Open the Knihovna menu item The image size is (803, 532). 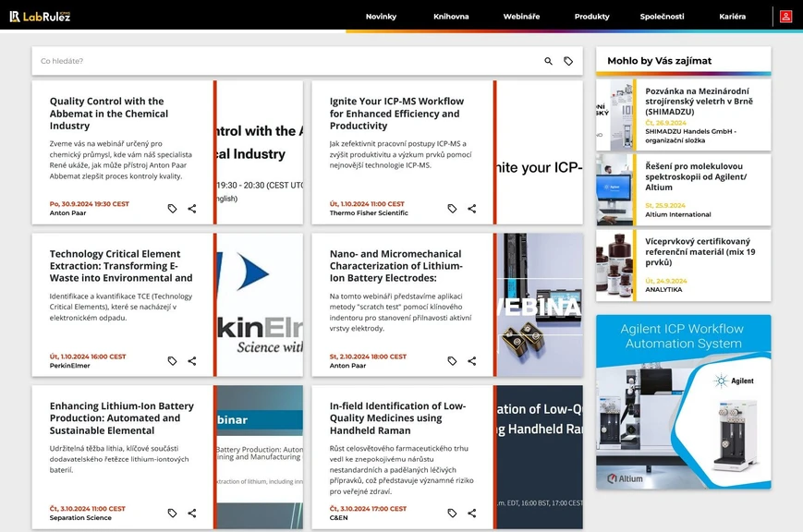451,17
